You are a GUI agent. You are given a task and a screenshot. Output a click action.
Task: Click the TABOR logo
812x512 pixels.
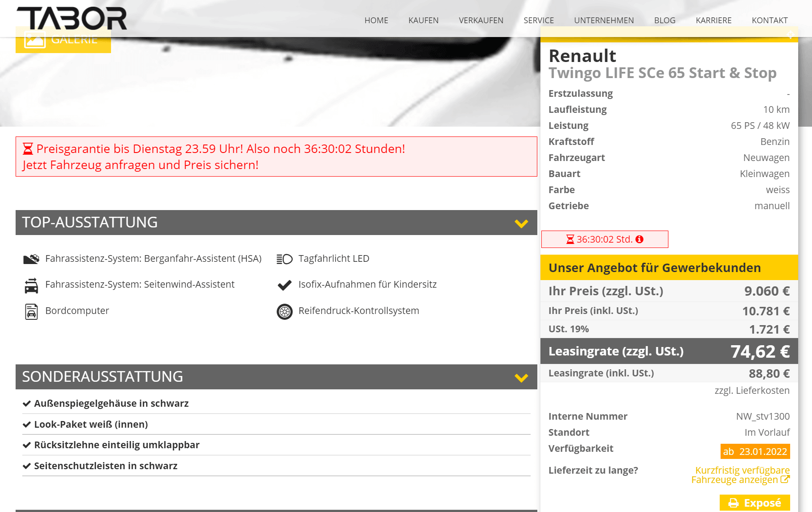[72, 18]
